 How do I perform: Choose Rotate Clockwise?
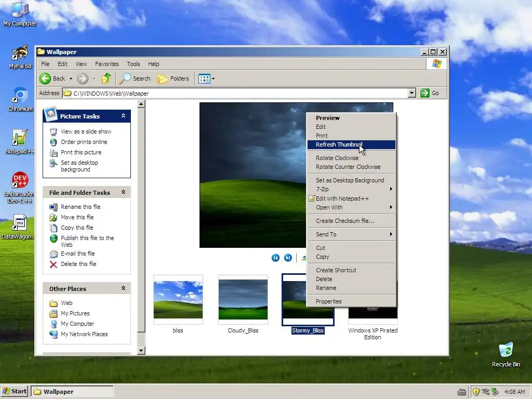coord(351,158)
